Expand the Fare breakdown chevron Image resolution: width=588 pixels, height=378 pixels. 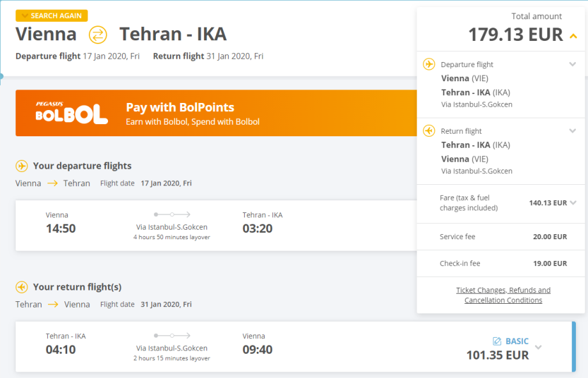(x=573, y=203)
